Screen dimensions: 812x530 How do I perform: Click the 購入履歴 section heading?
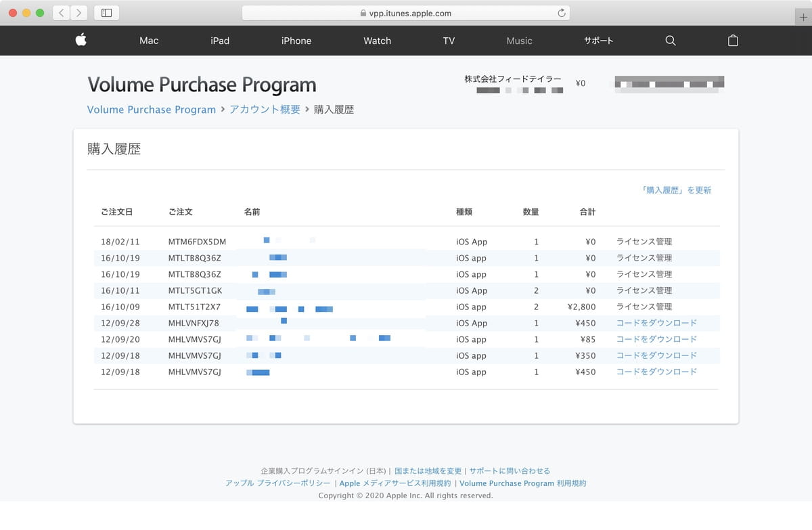114,150
